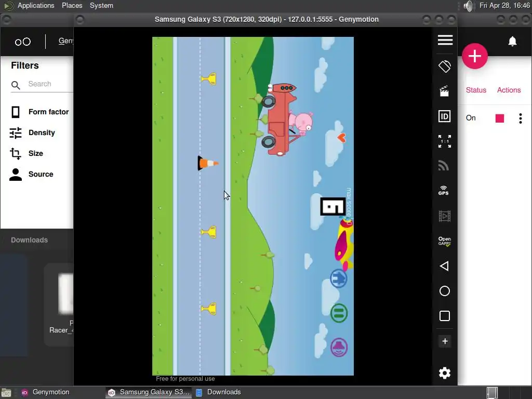Tap the score counter box in game
This screenshot has height=399, width=532.
[333, 207]
